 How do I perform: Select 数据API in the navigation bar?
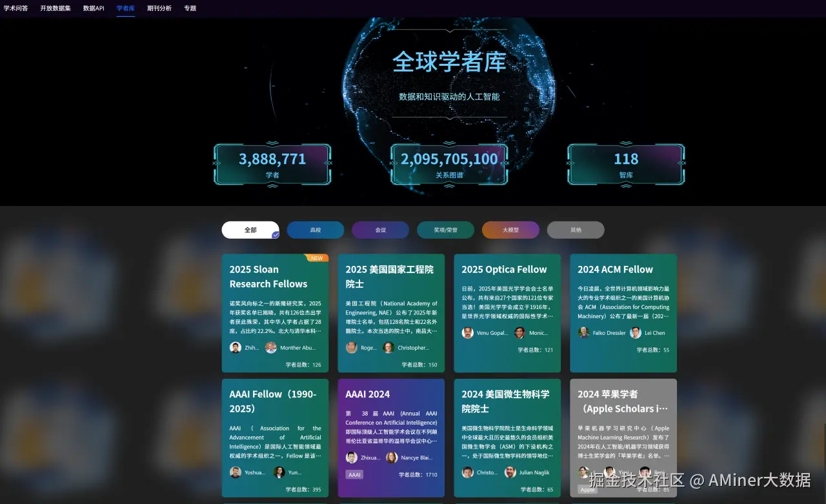[x=93, y=8]
